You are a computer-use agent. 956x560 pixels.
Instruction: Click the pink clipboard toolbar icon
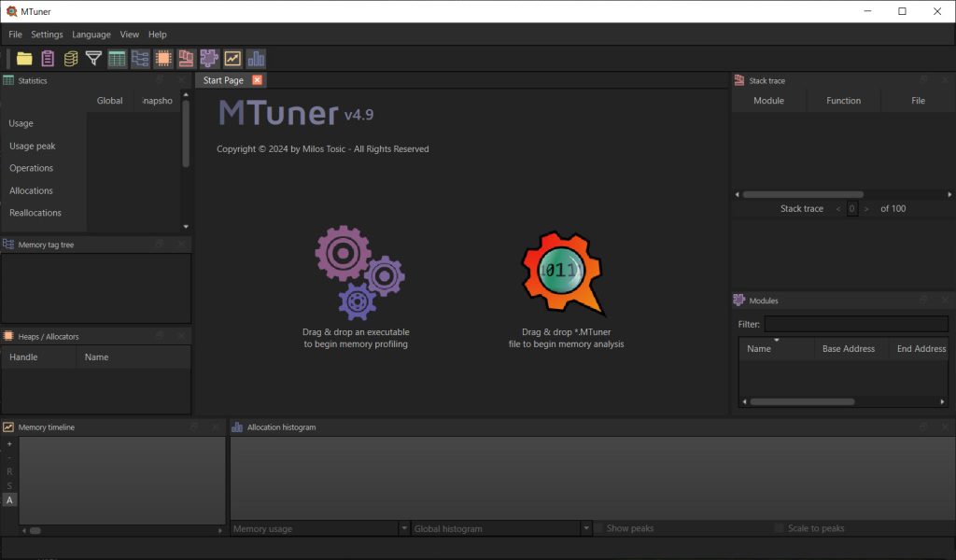pyautogui.click(x=48, y=59)
